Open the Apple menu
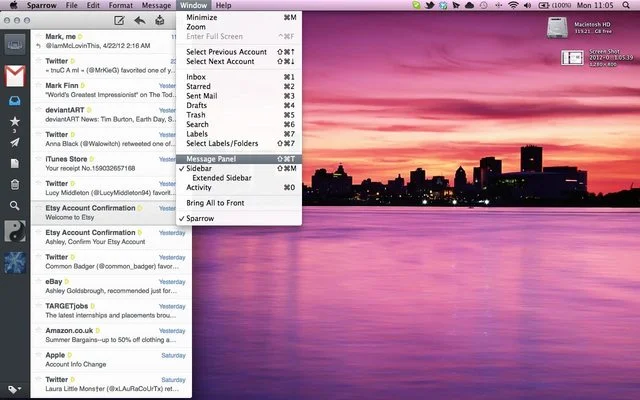The image size is (640, 400). pos(13,5)
